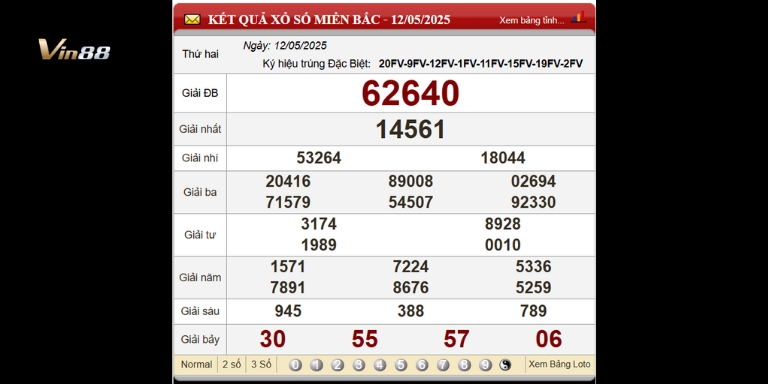Click the Giải tư row label

click(x=200, y=235)
